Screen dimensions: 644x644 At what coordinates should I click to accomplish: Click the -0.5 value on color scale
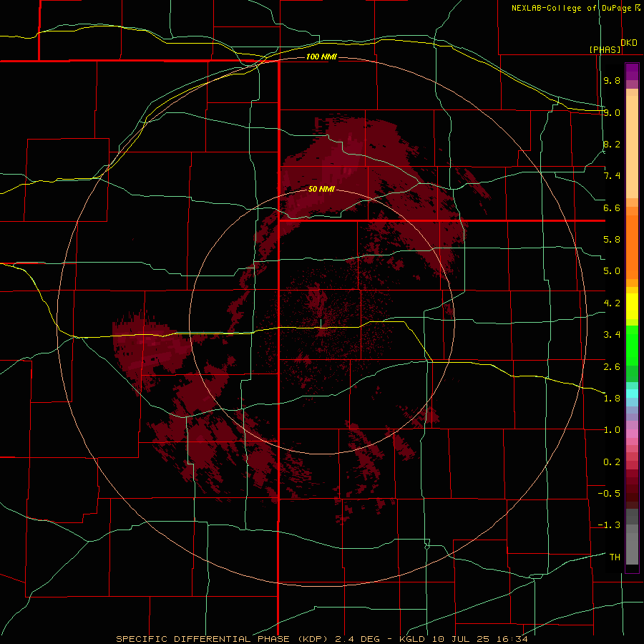(x=609, y=494)
